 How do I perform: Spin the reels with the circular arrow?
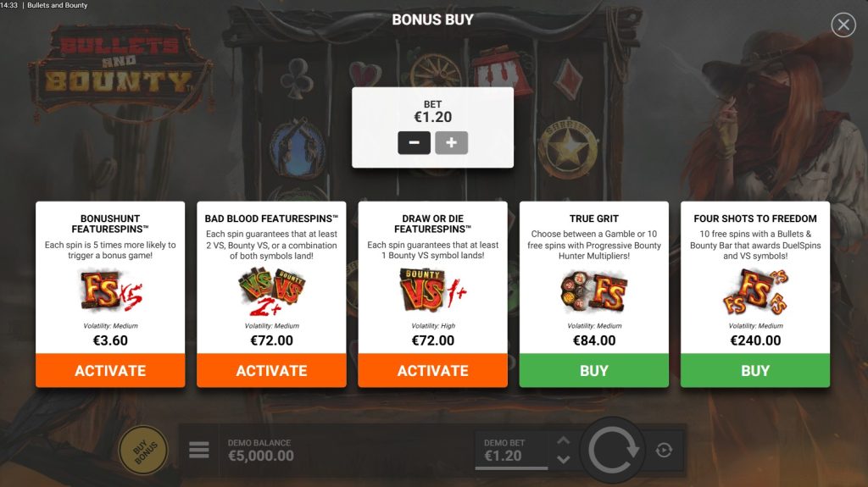[613, 451]
